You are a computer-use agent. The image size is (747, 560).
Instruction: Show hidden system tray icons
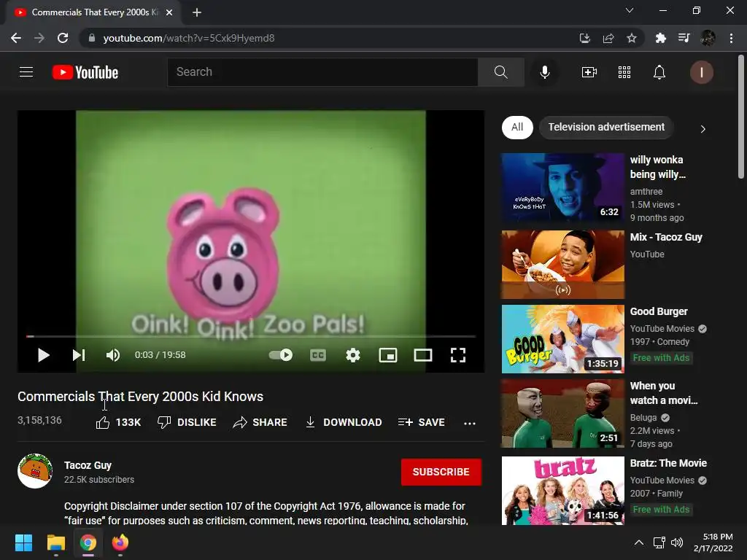pyautogui.click(x=639, y=542)
